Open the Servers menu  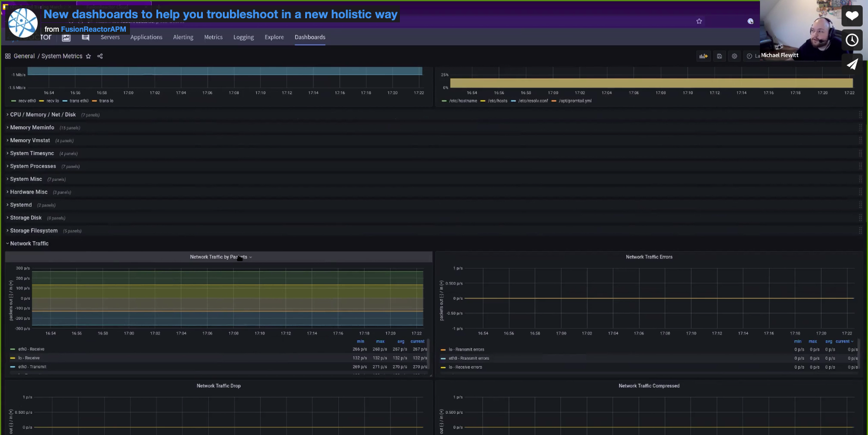(x=110, y=37)
